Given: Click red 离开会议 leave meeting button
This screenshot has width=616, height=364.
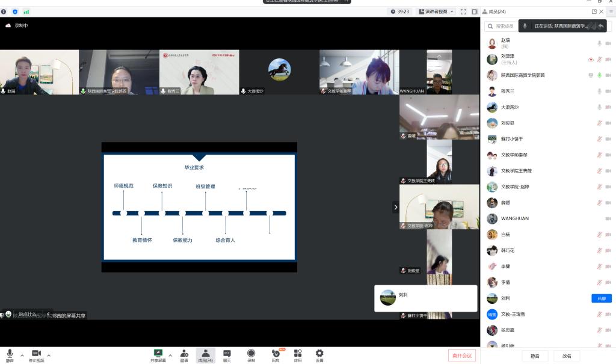Looking at the screenshot, I should tap(461, 356).
